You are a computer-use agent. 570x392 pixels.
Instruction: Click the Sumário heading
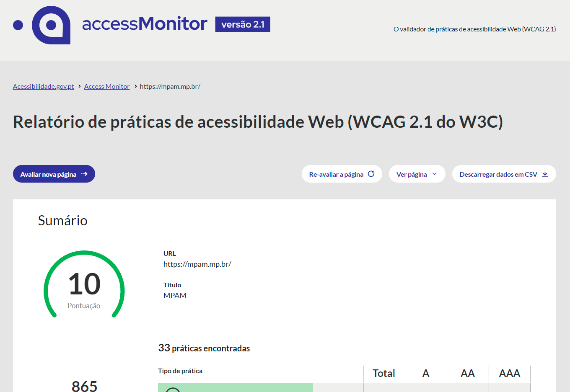click(x=63, y=220)
